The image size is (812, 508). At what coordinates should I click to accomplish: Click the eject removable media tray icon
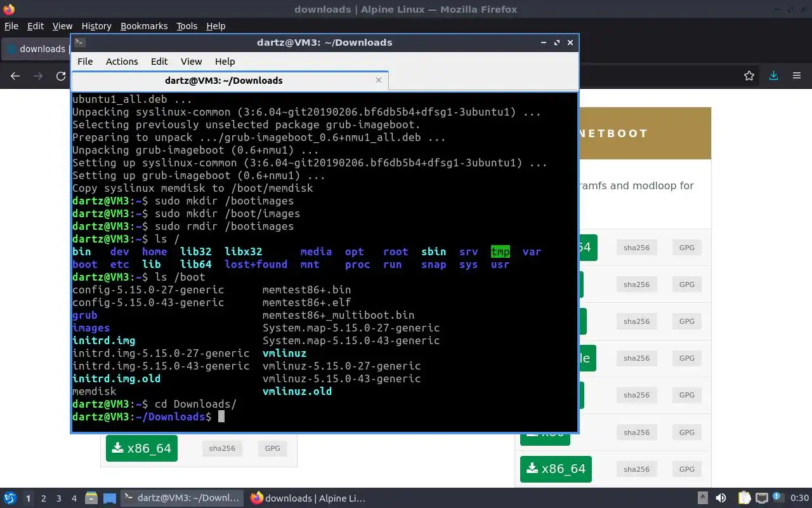703,498
